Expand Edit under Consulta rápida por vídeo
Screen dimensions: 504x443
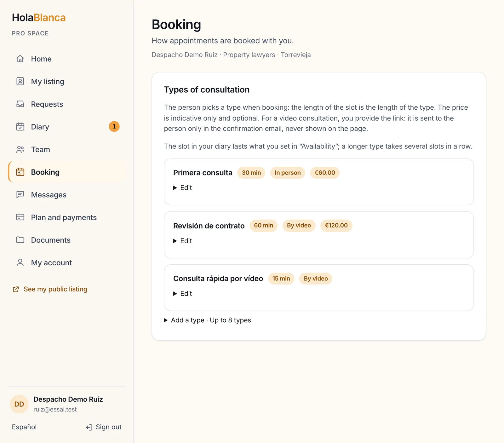(x=183, y=294)
